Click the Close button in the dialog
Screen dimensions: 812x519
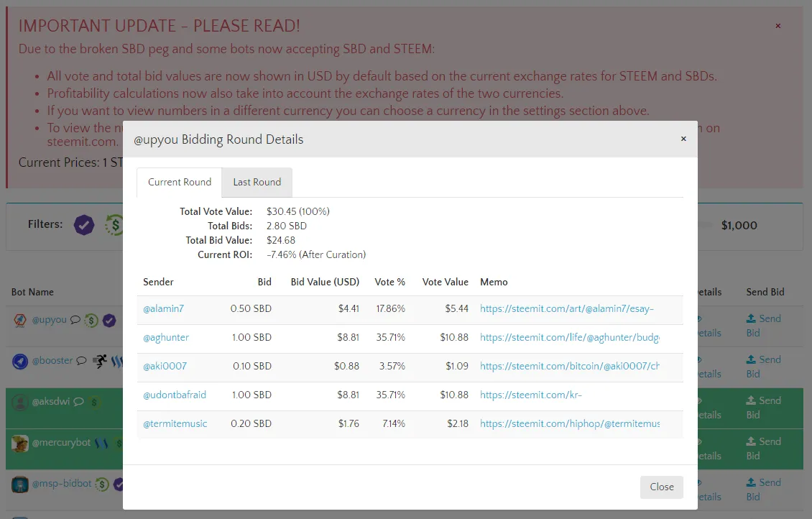pyautogui.click(x=661, y=487)
